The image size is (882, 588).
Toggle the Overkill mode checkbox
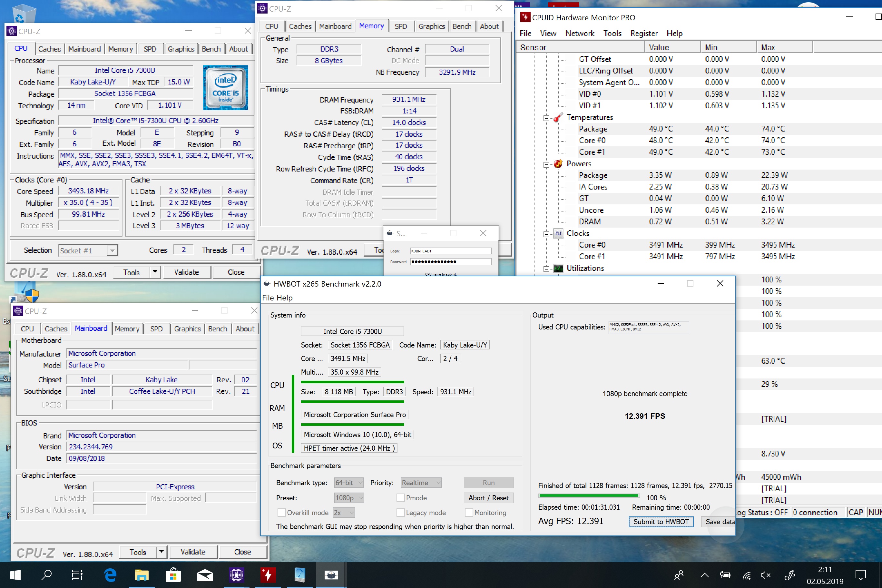pyautogui.click(x=281, y=513)
